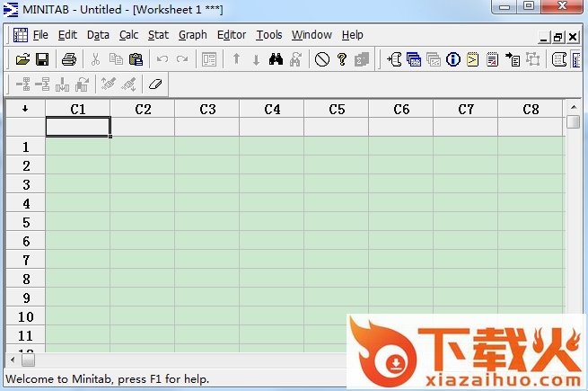Open the Stat menu
The width and height of the screenshot is (588, 391).
[158, 35]
